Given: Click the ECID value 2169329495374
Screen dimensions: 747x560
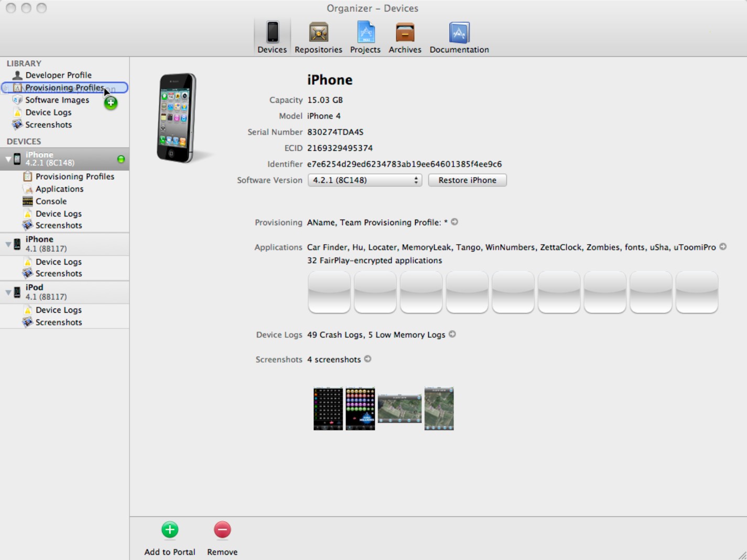Looking at the screenshot, I should pyautogui.click(x=340, y=148).
